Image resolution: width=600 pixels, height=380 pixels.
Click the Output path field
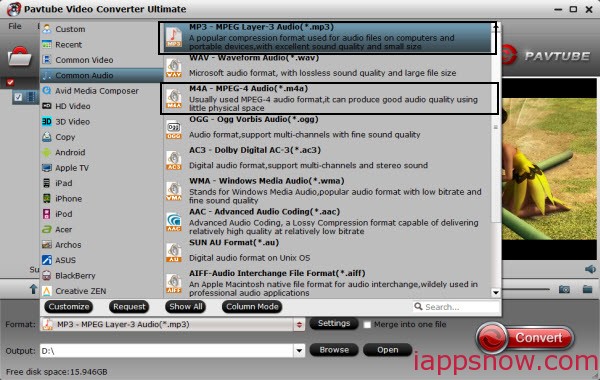pos(167,351)
